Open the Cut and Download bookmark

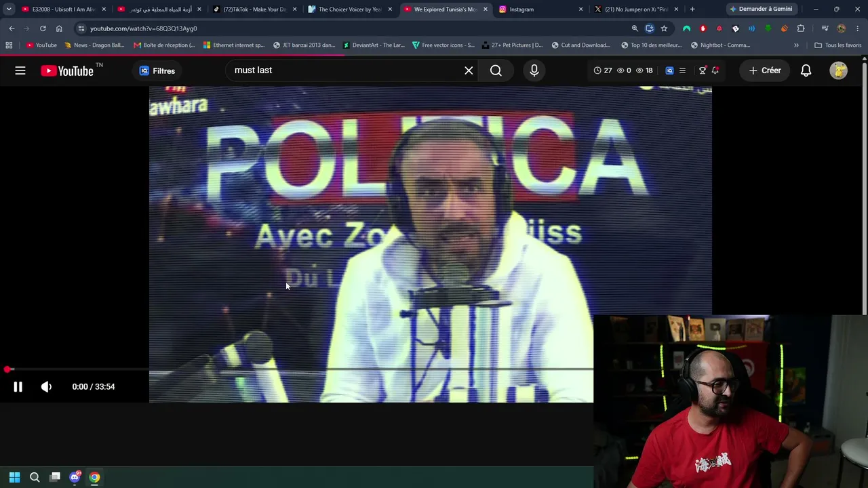581,45
